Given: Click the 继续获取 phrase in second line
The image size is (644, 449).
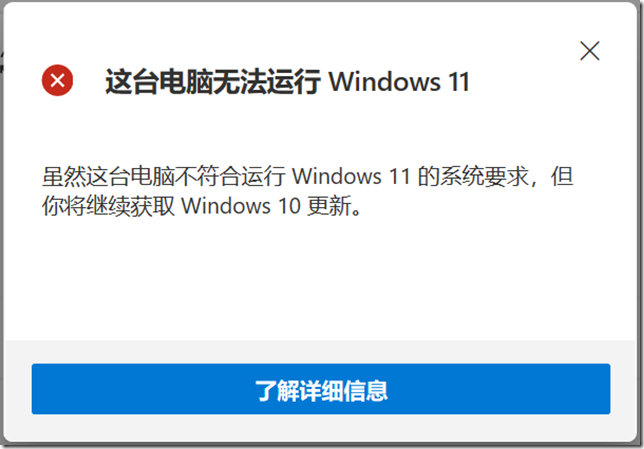Looking at the screenshot, I should [x=131, y=205].
